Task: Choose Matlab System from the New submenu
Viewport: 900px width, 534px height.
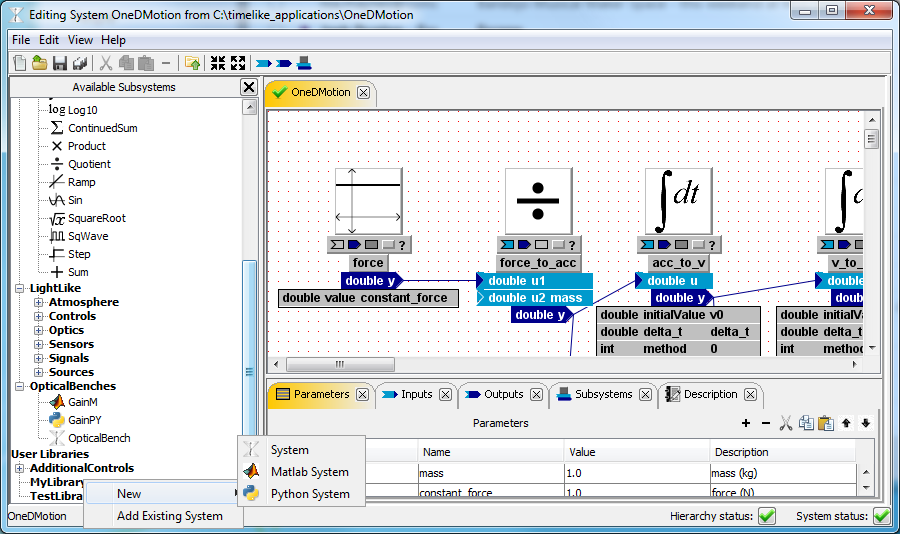Action: point(302,472)
